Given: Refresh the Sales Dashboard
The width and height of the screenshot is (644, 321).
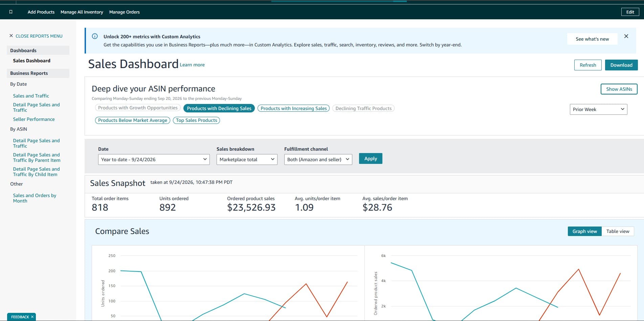Looking at the screenshot, I should tap(588, 65).
